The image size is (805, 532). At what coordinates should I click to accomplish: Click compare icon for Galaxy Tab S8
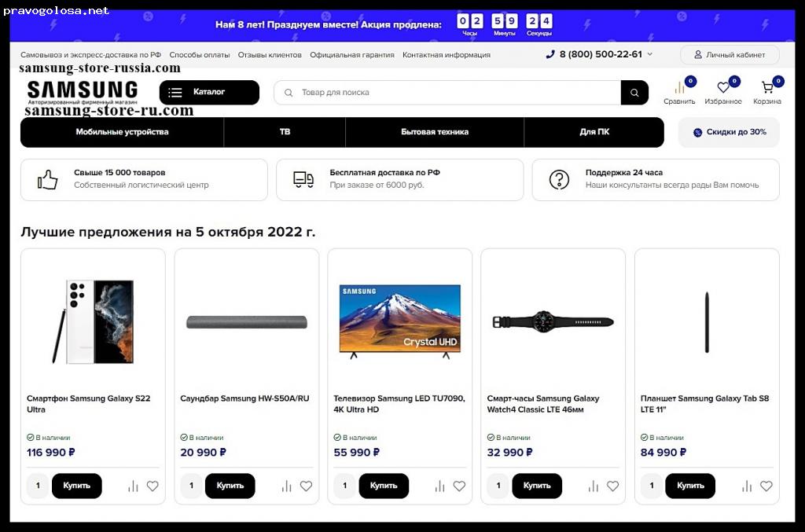coord(747,486)
